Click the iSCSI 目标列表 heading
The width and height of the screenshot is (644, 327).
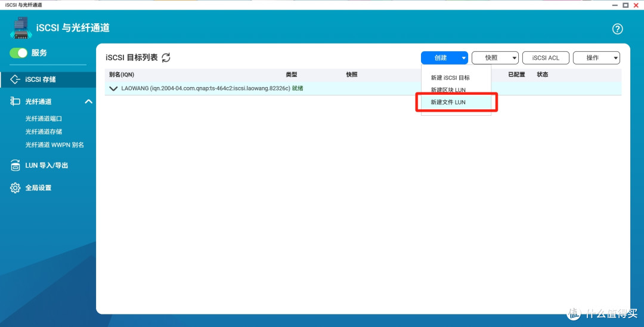click(131, 57)
